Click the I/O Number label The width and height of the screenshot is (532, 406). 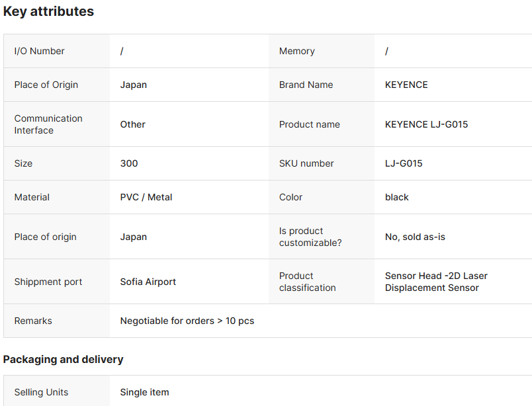(40, 51)
